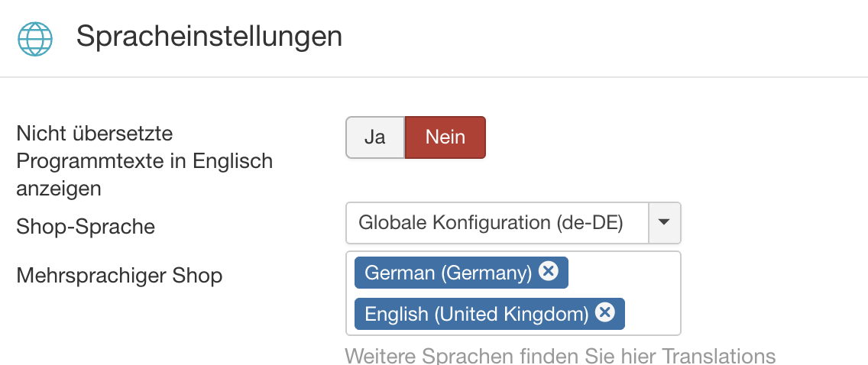Switch the toggle to Ja
868x365 pixels.
tap(374, 137)
